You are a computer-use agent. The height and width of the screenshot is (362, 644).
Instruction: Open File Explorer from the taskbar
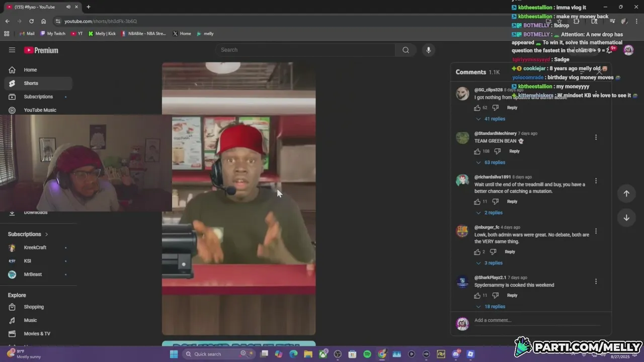[x=308, y=354]
